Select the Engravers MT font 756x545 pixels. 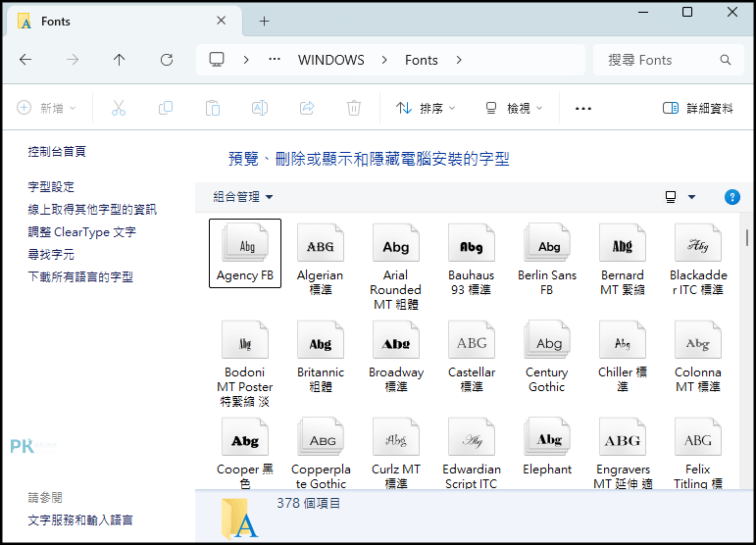point(623,454)
